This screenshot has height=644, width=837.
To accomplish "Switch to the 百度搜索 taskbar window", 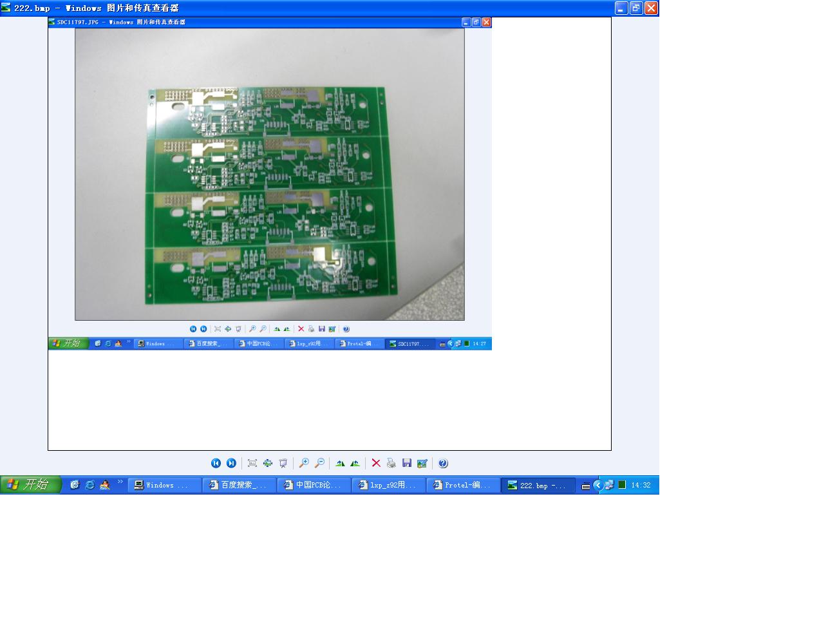I will pos(240,485).
